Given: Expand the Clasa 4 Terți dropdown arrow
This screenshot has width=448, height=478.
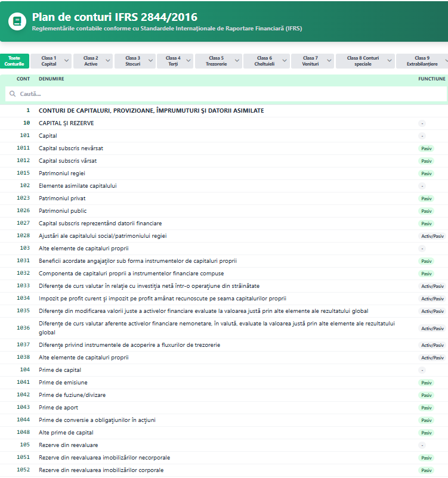Looking at the screenshot, I should [x=187, y=61].
